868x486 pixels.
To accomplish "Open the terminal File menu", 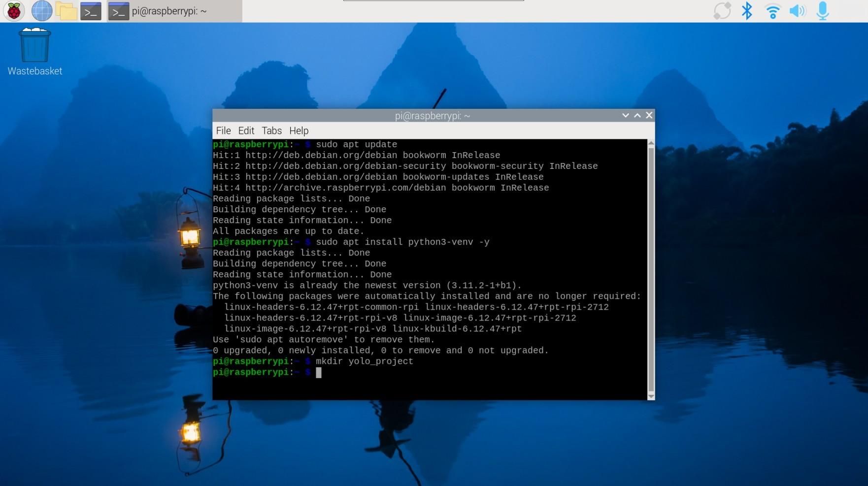I will click(x=223, y=130).
